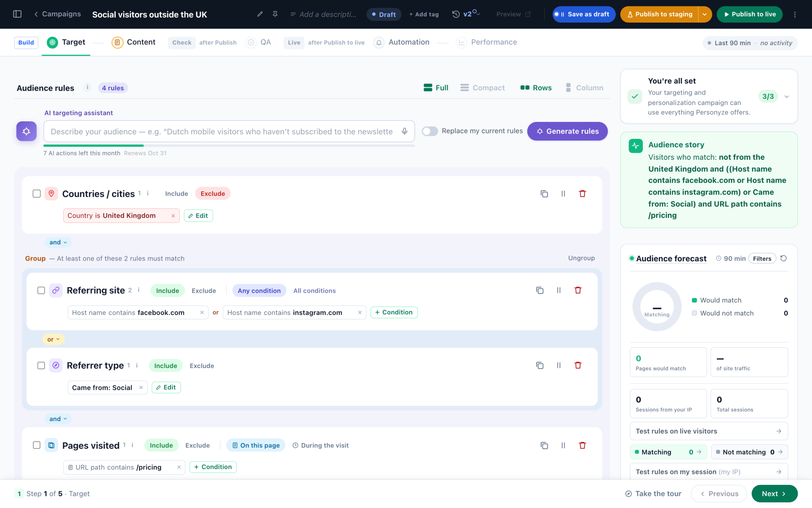Switch rule view to Compact
Image resolution: width=812 pixels, height=508 pixels.
click(482, 88)
